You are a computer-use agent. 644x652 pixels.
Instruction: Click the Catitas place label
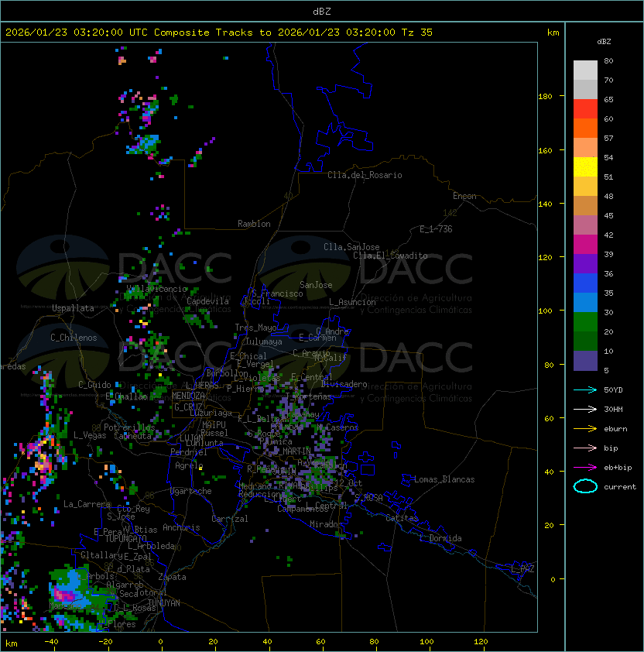[402, 518]
